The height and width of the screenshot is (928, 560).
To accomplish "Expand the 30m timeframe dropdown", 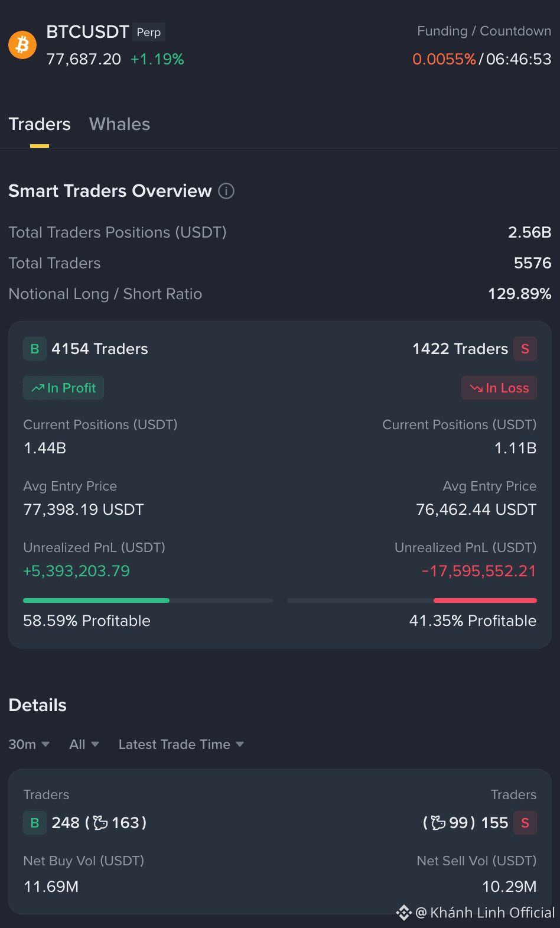I will click(x=29, y=744).
